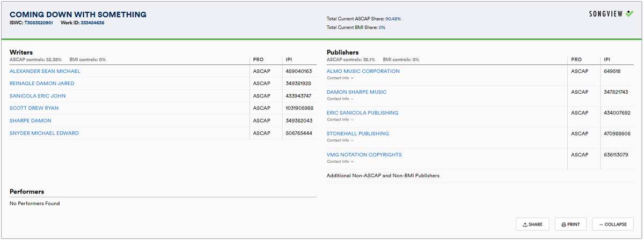Select IPI 349381928 for Reinagle
The image size is (644, 240).
tap(299, 84)
